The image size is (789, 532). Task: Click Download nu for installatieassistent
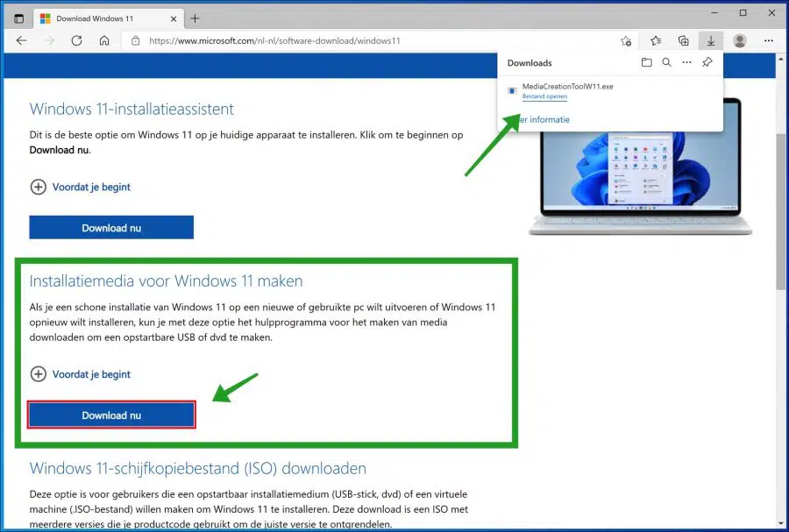click(111, 228)
